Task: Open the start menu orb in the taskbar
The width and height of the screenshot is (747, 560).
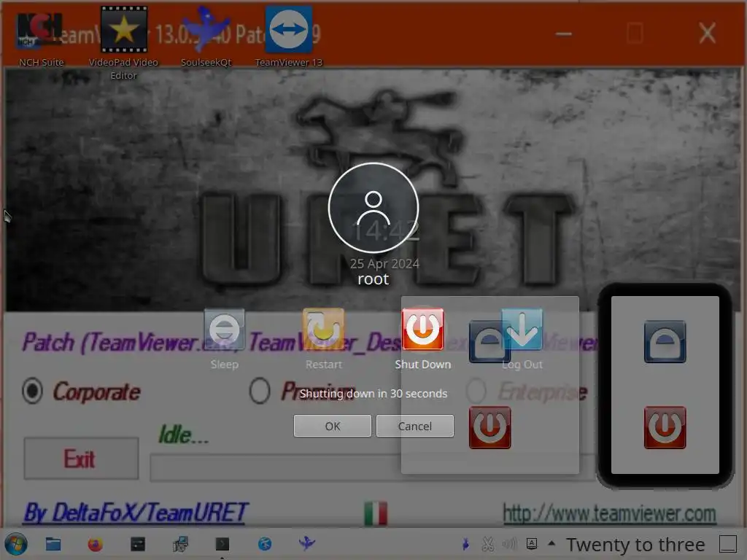Action: tap(16, 544)
